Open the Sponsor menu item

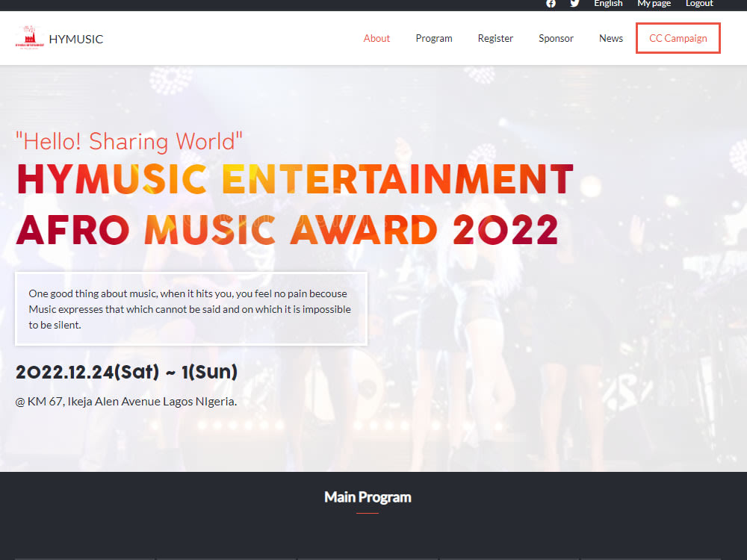(556, 38)
